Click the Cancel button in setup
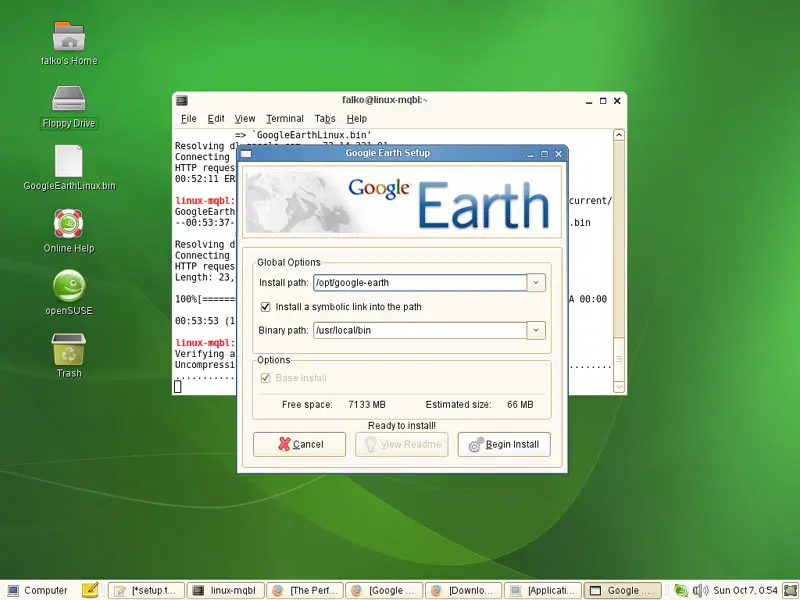Viewport: 800px width, 600px height. tap(299, 444)
